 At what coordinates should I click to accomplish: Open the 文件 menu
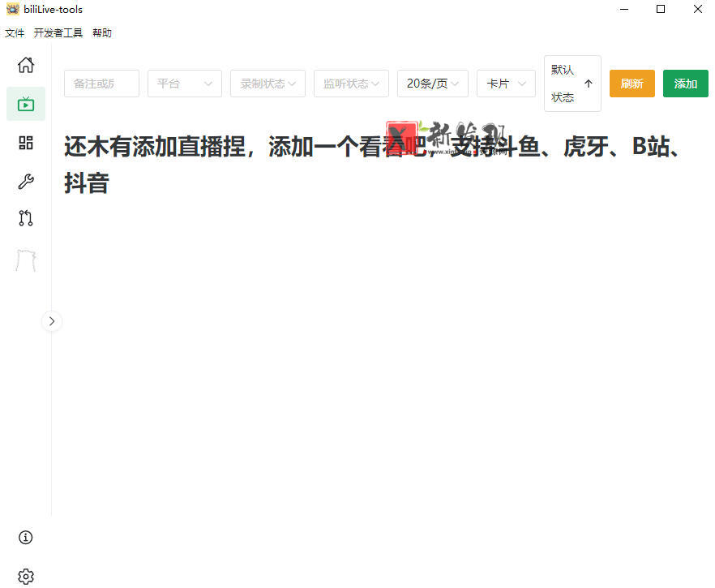15,32
